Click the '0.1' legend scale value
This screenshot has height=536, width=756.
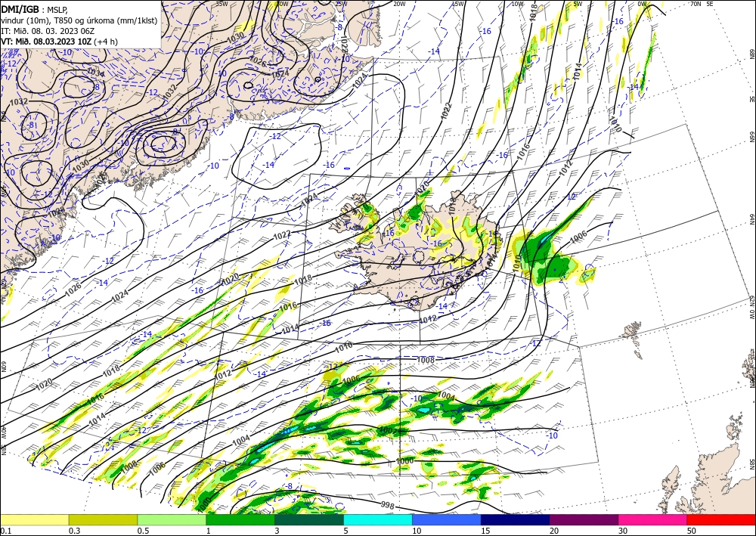(x=5, y=531)
